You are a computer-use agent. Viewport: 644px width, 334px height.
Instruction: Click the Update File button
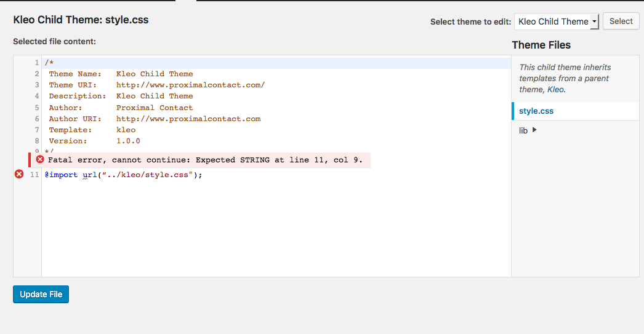(x=41, y=294)
